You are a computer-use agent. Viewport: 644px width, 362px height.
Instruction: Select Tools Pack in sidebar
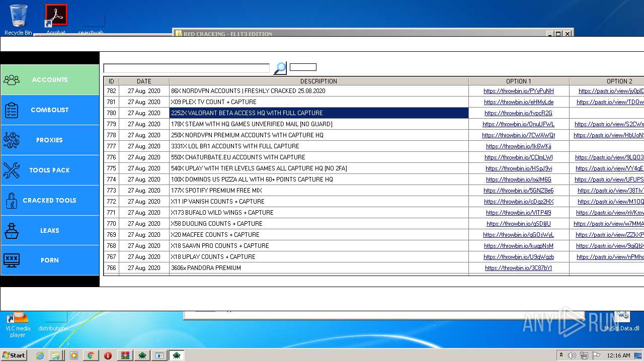coord(50,170)
